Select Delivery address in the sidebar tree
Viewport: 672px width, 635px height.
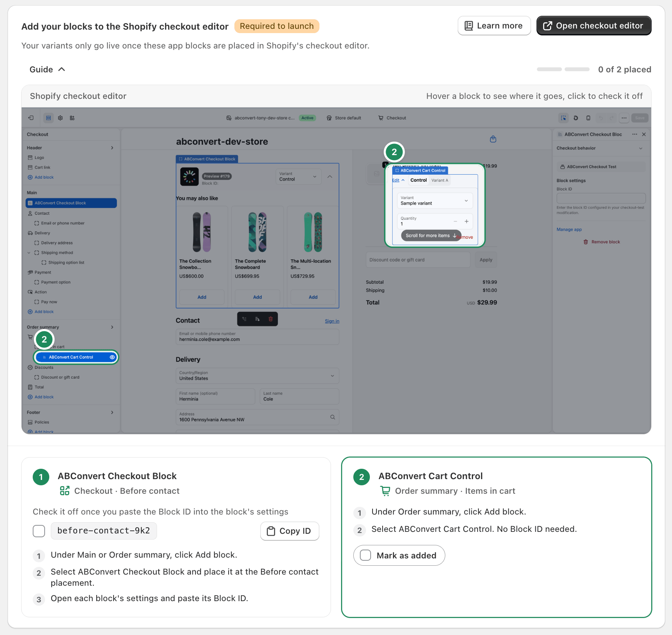point(57,243)
